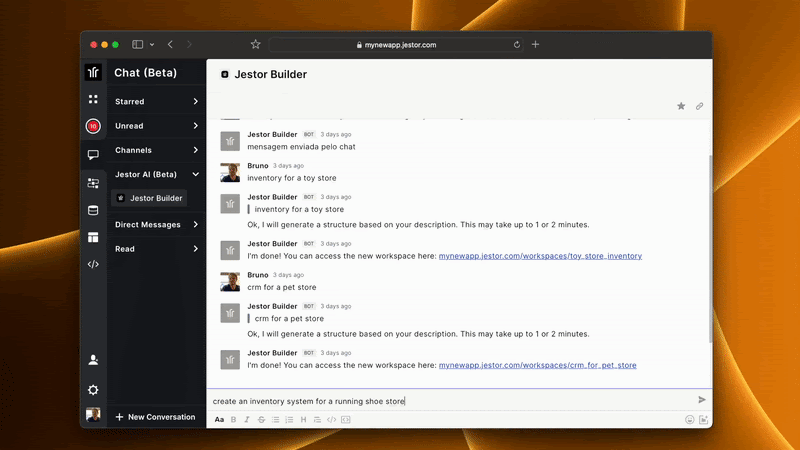Image resolution: width=800 pixels, height=450 pixels.
Task: Insert a bulleted list
Action: coord(276,419)
